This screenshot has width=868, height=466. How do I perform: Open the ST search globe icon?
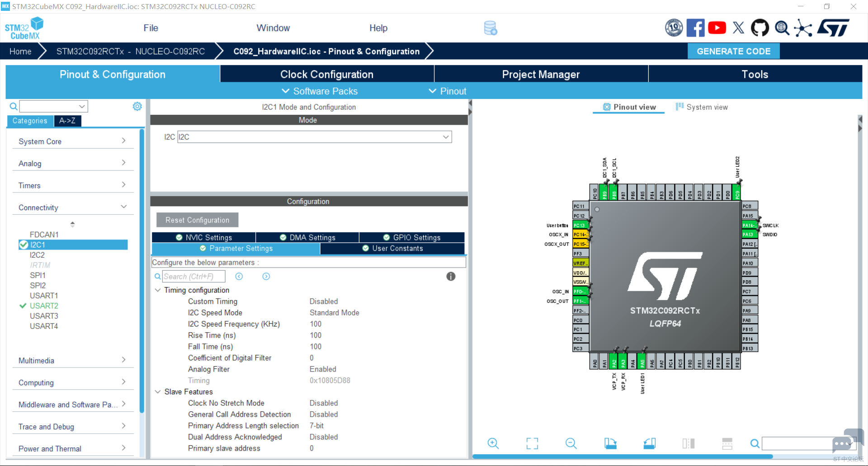click(x=782, y=28)
